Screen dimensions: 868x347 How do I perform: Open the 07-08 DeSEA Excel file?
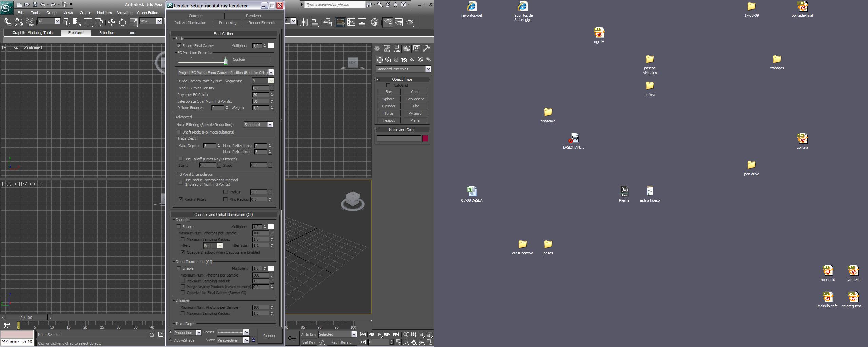(472, 195)
